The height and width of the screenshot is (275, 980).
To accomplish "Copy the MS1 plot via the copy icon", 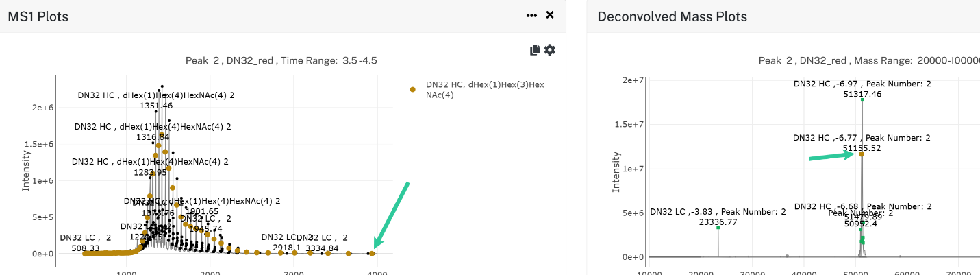I will point(535,50).
